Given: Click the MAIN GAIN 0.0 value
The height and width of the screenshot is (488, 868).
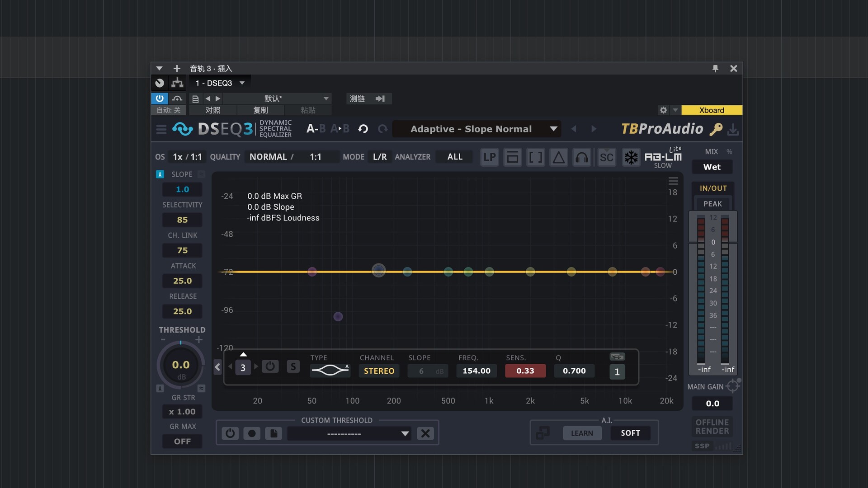Looking at the screenshot, I should pyautogui.click(x=712, y=404).
